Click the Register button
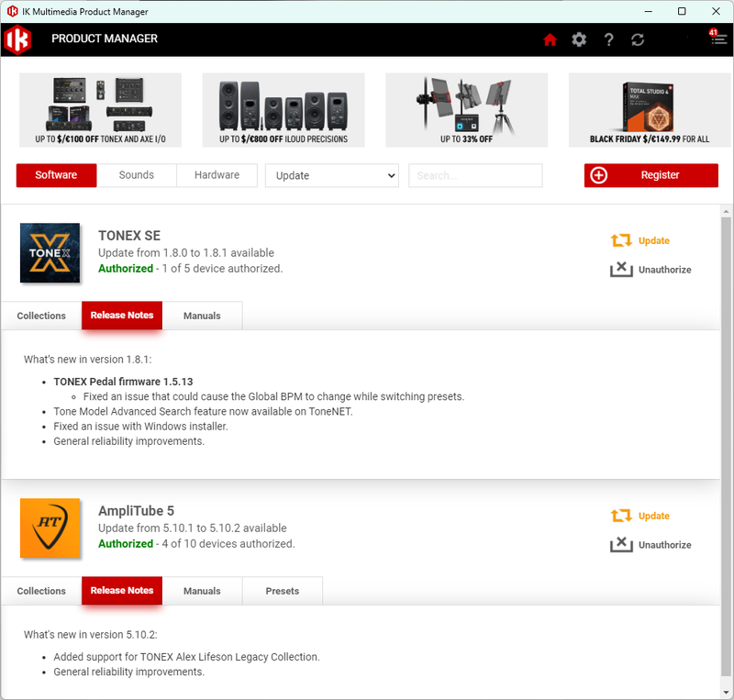Viewport: 734px width, 700px height. [651, 175]
